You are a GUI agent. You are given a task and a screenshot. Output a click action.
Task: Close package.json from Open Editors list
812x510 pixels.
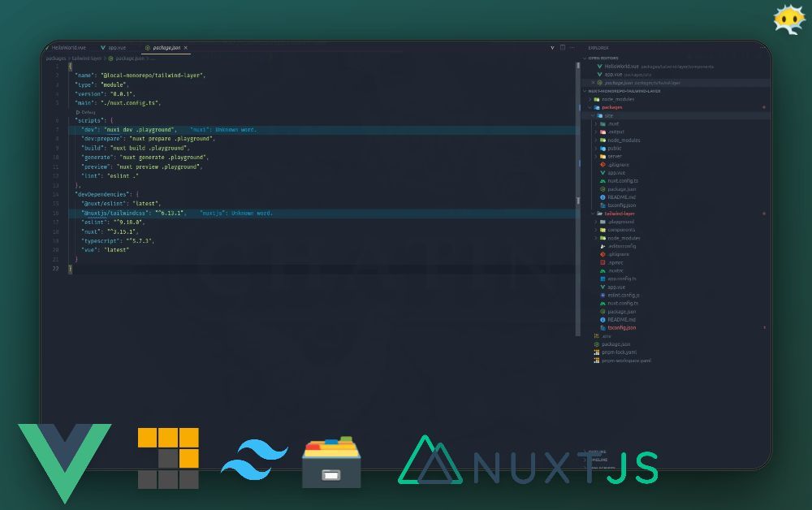pos(593,83)
